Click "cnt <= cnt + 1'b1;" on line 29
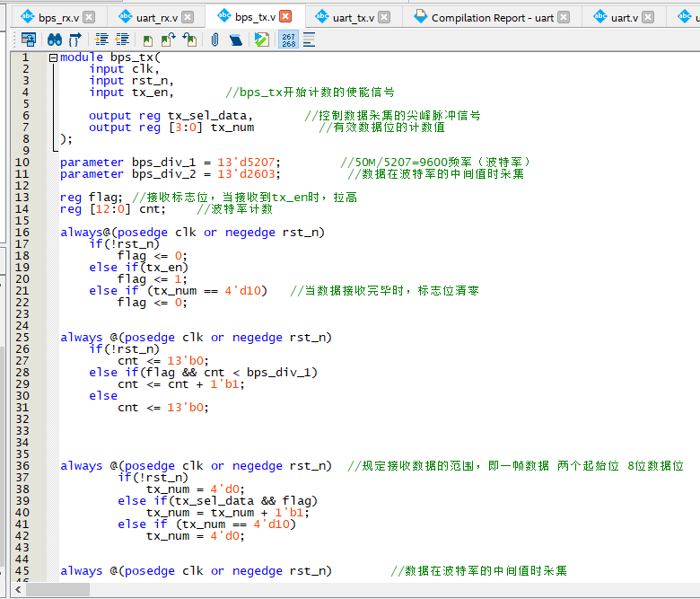700x599 pixels. (x=181, y=384)
